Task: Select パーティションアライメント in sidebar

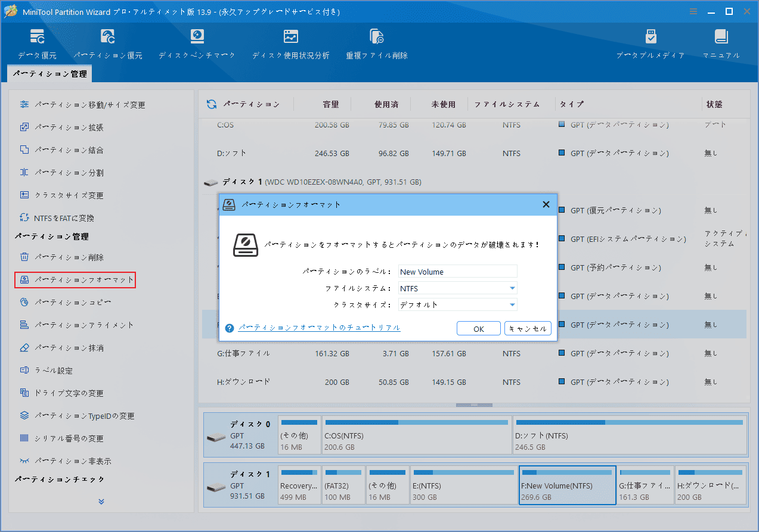Action: pos(76,325)
